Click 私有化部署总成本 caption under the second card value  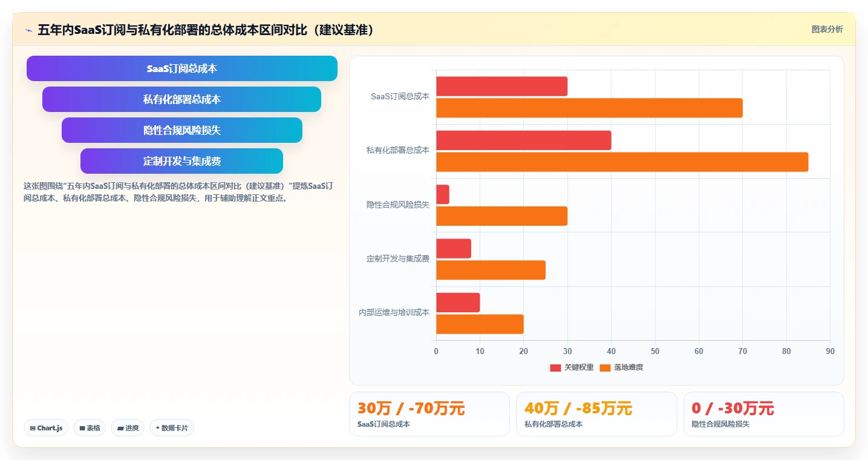click(x=553, y=424)
